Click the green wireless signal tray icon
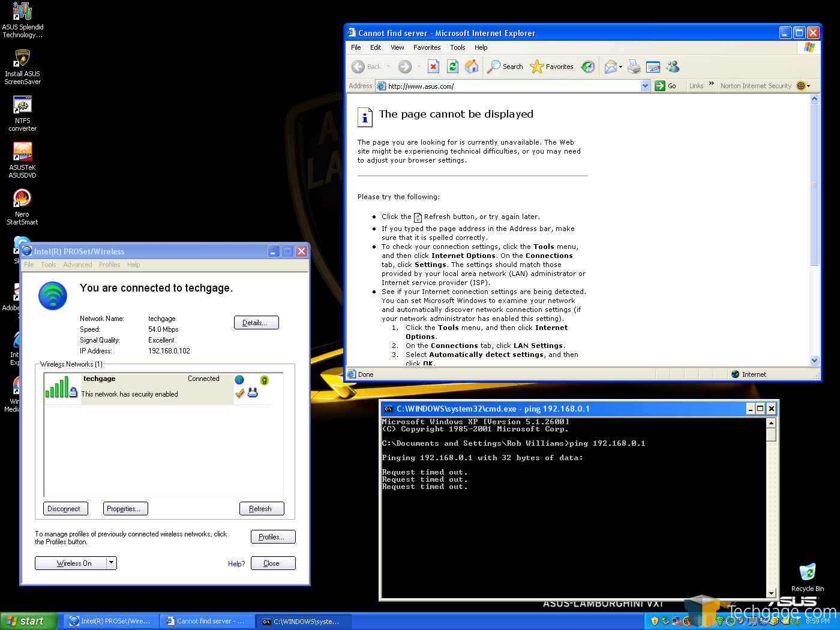Viewport: 840px width, 630px height. click(x=720, y=621)
